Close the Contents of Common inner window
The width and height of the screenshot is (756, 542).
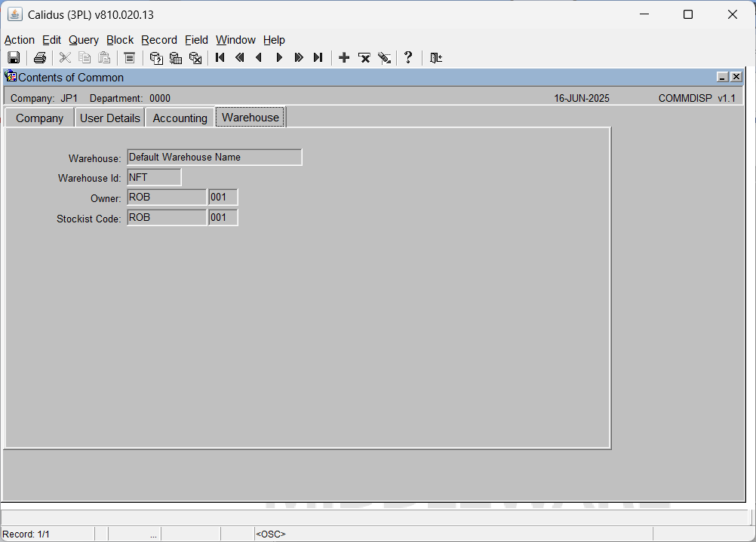(x=736, y=77)
